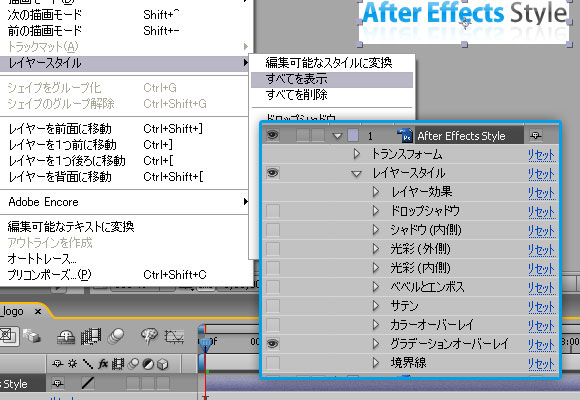580x400 pixels.
Task: Enable the ベベルとエンボス visibility box
Action: [273, 287]
